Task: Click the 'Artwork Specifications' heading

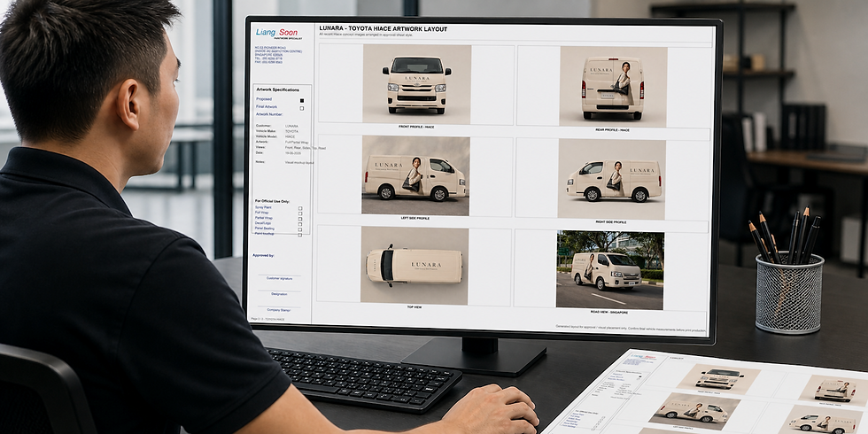Action: click(x=277, y=89)
